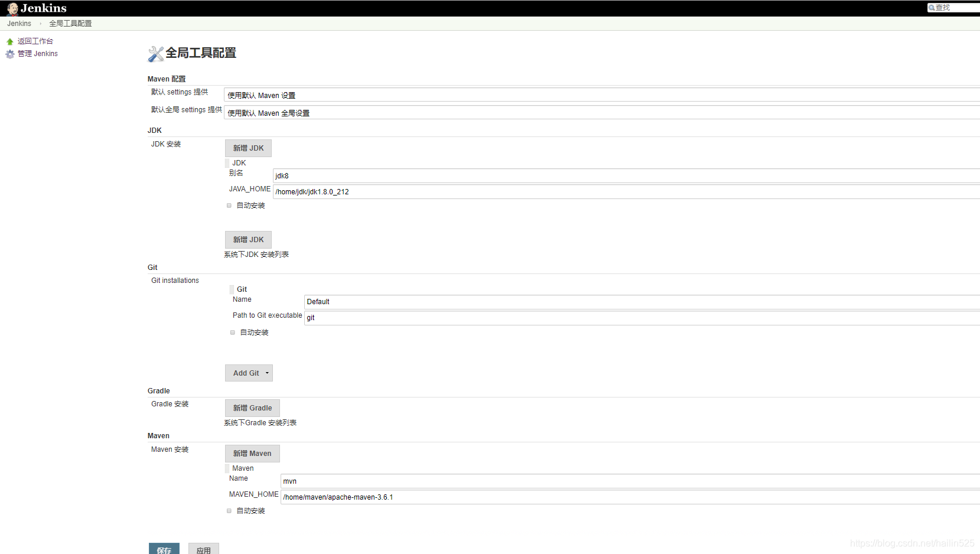
Task: Click the breadcrumb separator arrow after Jenkins
Action: (x=40, y=24)
